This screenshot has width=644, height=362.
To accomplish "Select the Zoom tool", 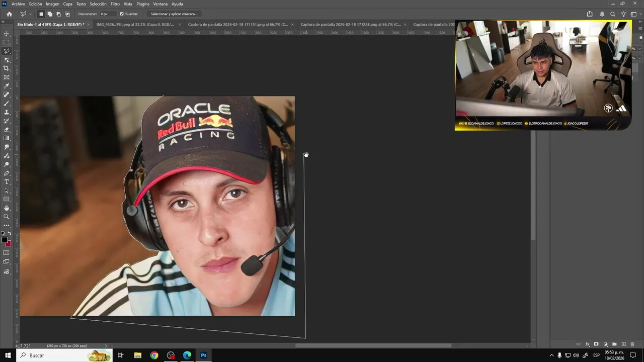I will [x=7, y=217].
